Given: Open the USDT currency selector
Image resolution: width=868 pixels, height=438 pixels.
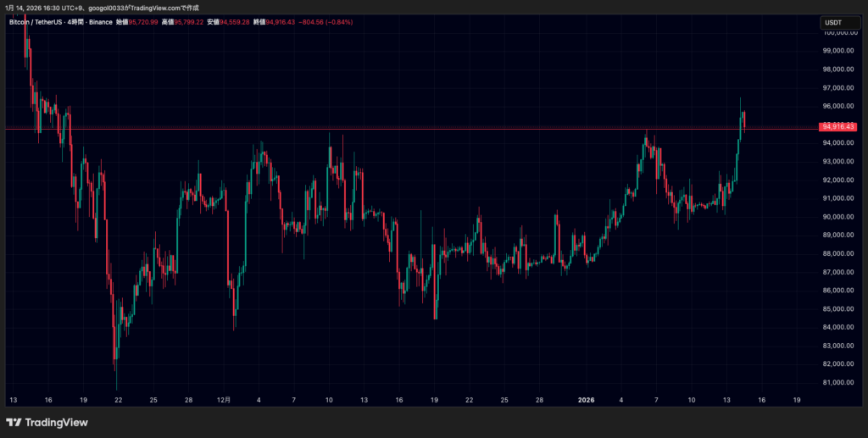Looking at the screenshot, I should tap(836, 22).
